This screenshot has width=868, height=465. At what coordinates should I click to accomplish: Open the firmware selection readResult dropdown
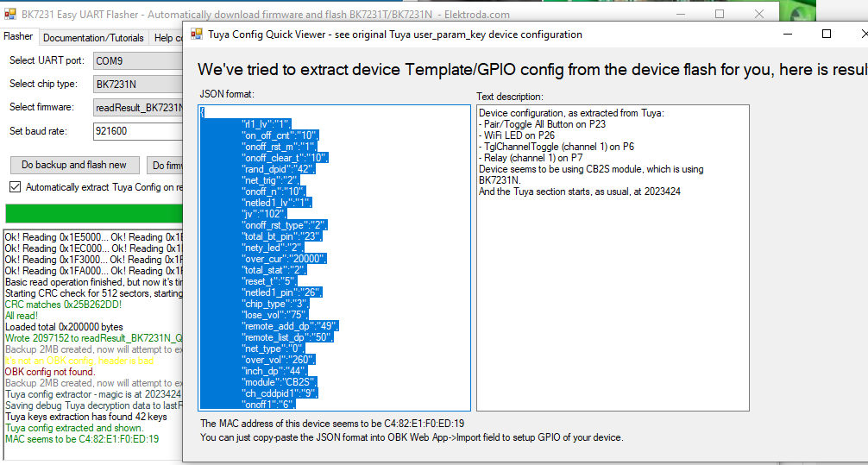coord(138,108)
